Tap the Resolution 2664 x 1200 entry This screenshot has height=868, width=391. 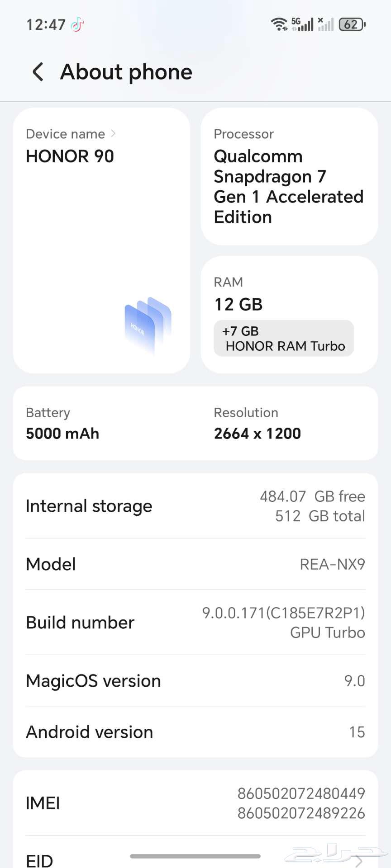click(257, 424)
